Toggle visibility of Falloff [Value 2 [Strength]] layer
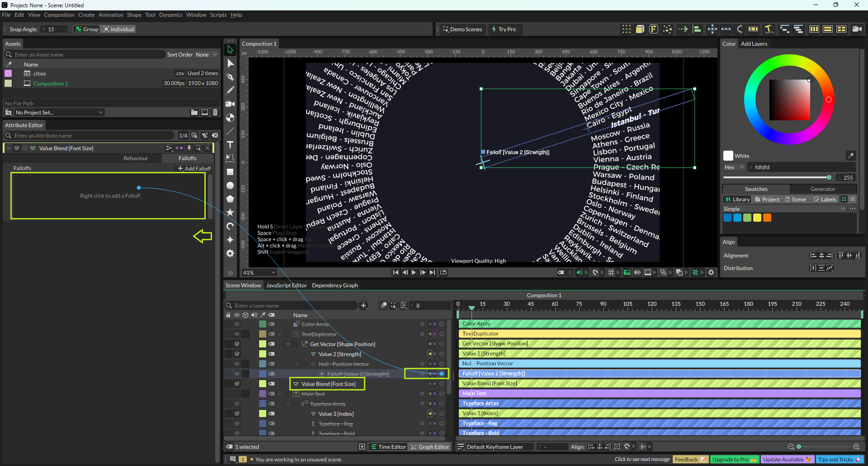Viewport: 868px width, 466px height. pos(236,374)
